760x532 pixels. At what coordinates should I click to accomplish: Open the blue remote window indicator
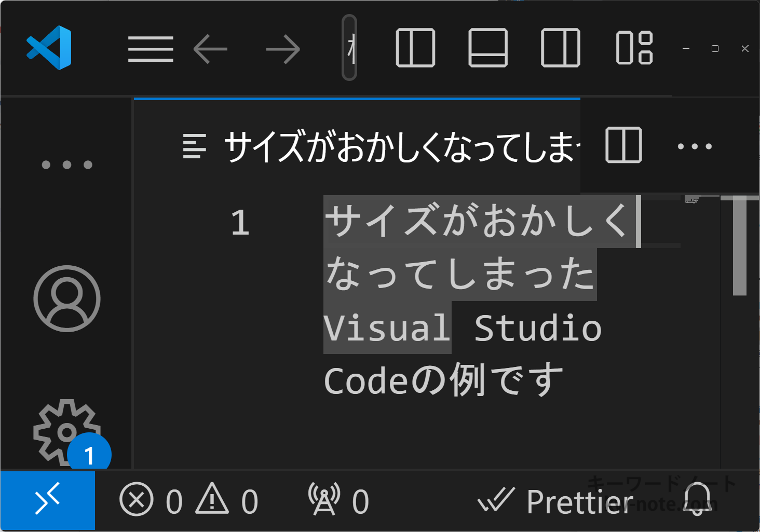click(x=47, y=500)
